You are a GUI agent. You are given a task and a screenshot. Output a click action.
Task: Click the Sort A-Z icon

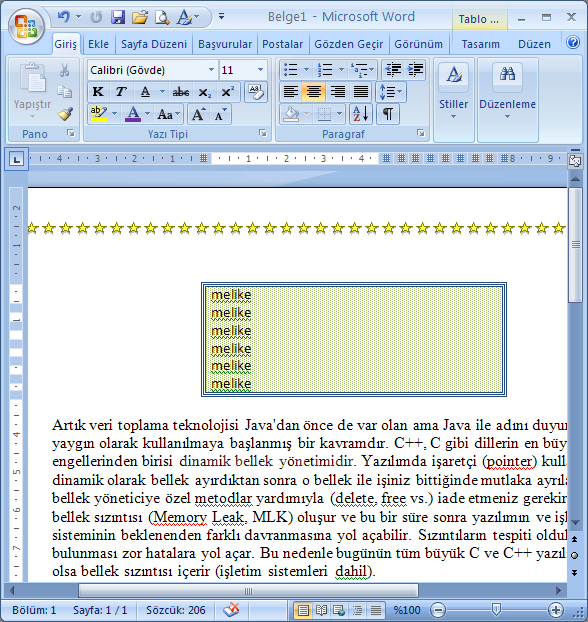pos(361,114)
